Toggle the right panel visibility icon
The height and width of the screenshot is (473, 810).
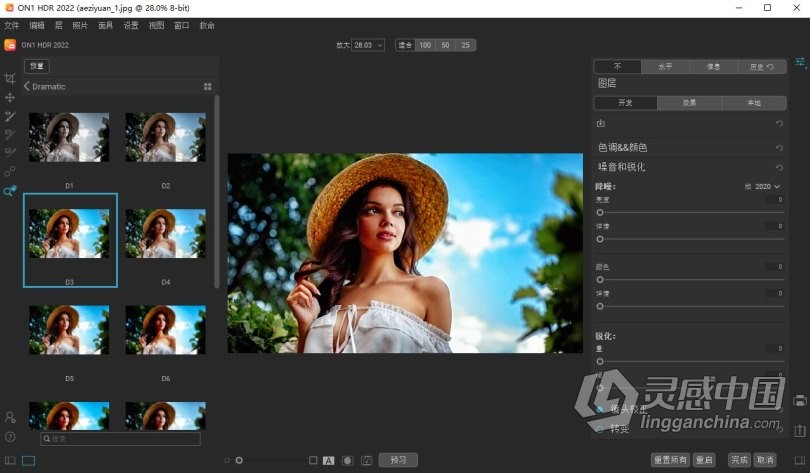click(x=800, y=460)
